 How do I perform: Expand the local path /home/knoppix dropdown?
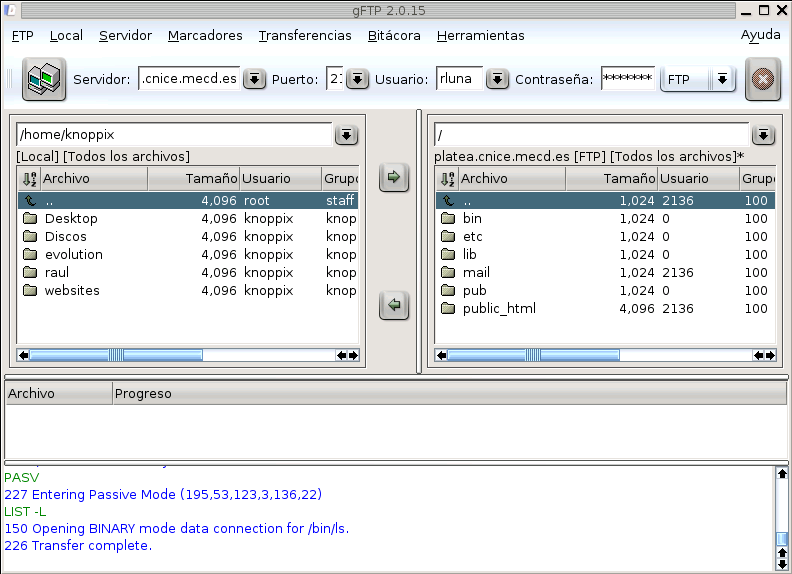[346, 135]
